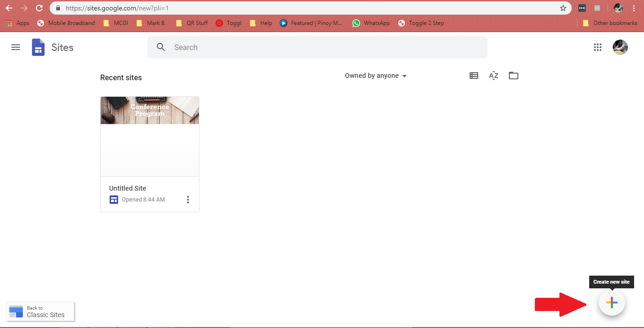Click the Untitled Site title

pyautogui.click(x=128, y=188)
